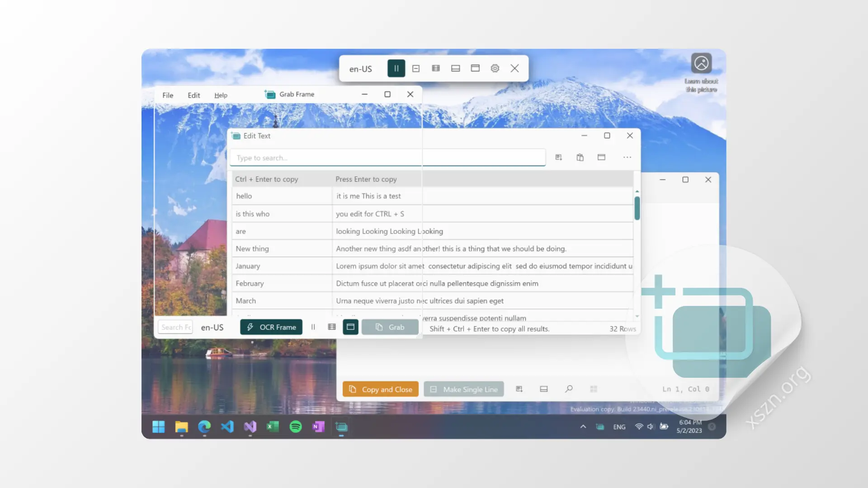The height and width of the screenshot is (488, 868).
Task: Click the table mode icon in top toolbar
Action: (x=436, y=68)
